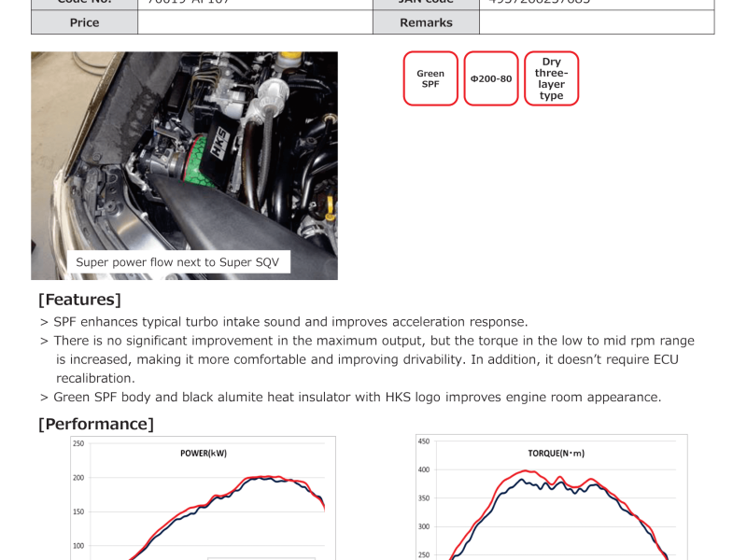The height and width of the screenshot is (560, 747).
Task: Click the Φ200-80 size badge
Action: click(491, 78)
